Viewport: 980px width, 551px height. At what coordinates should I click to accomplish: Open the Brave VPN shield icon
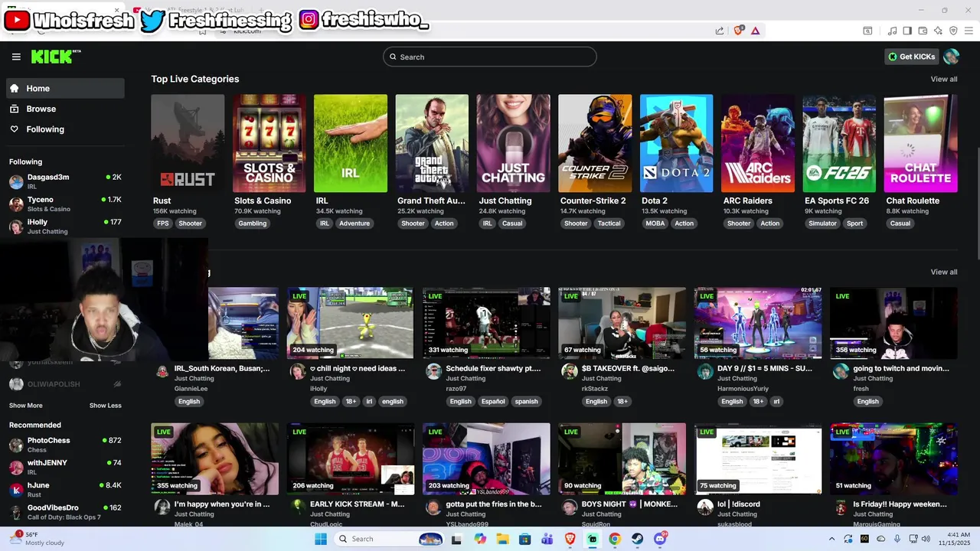(x=953, y=31)
